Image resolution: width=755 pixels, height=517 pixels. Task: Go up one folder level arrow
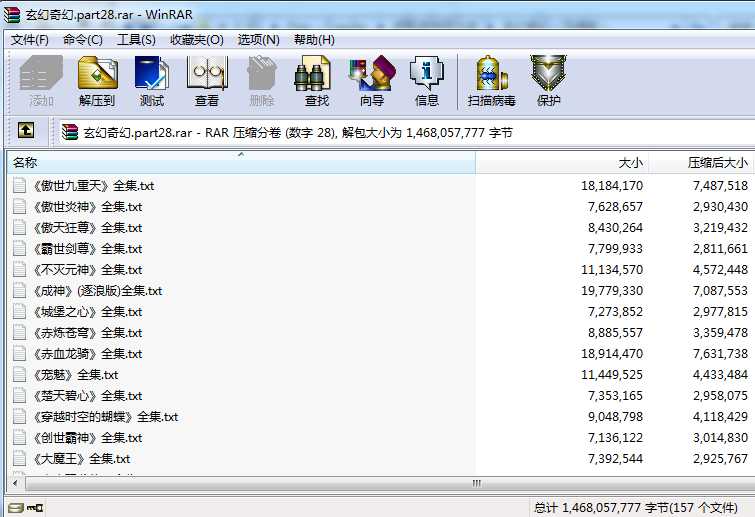[x=26, y=130]
